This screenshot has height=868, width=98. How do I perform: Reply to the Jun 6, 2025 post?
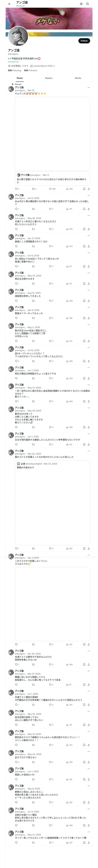click(x=16, y=209)
